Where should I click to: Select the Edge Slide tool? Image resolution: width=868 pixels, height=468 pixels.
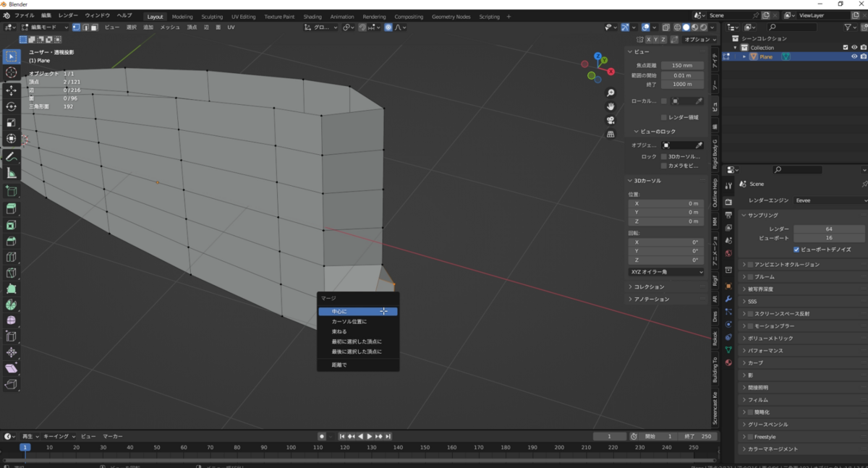coord(12,336)
